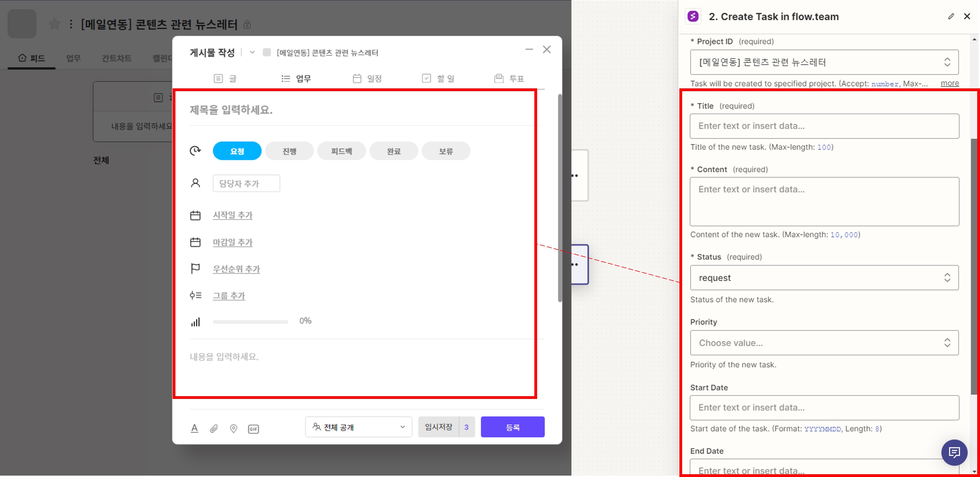Viewport: 980px width, 477px height.
Task: Switch to the 일정 post type tab
Action: 367,78
